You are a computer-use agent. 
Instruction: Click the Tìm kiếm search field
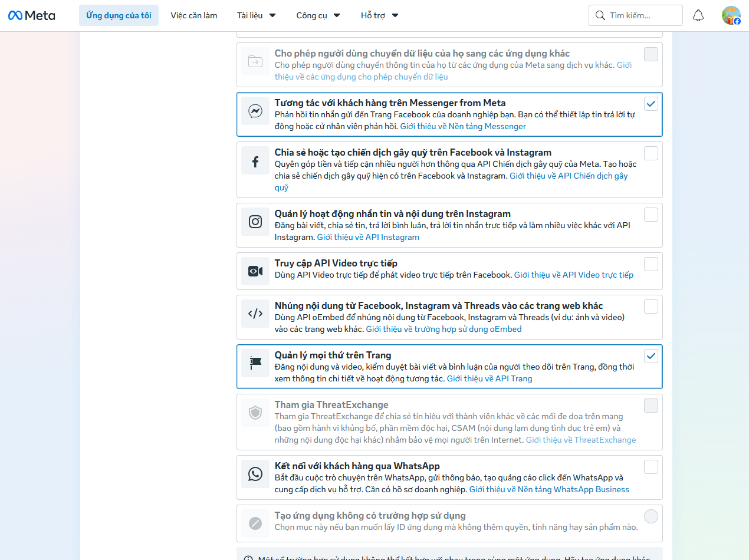pos(636,15)
